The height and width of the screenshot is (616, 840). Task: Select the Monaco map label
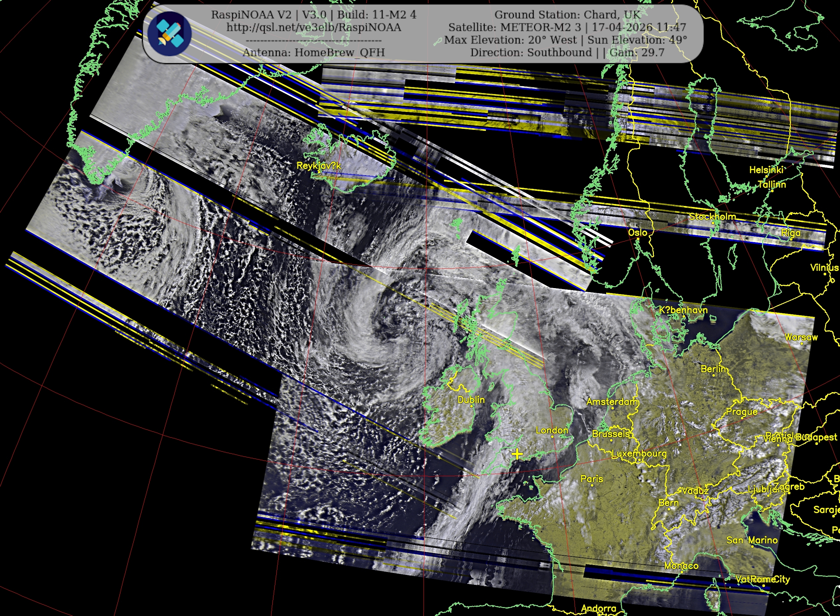tap(681, 566)
